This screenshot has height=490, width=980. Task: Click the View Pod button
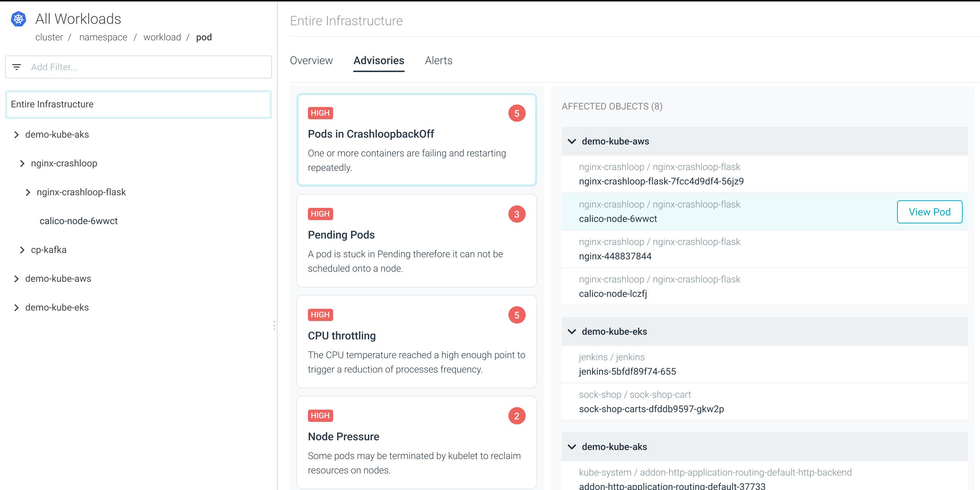(930, 212)
